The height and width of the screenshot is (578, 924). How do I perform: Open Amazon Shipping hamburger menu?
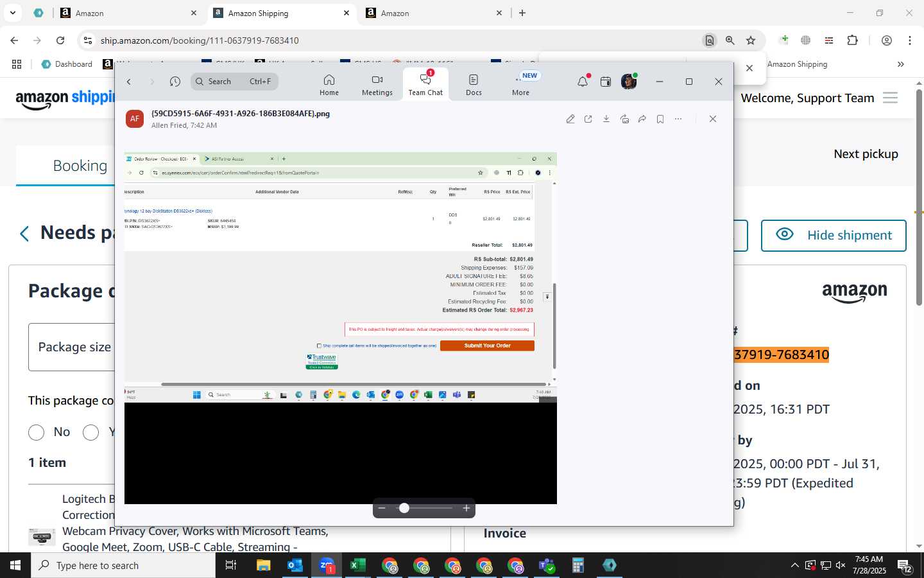pyautogui.click(x=890, y=98)
